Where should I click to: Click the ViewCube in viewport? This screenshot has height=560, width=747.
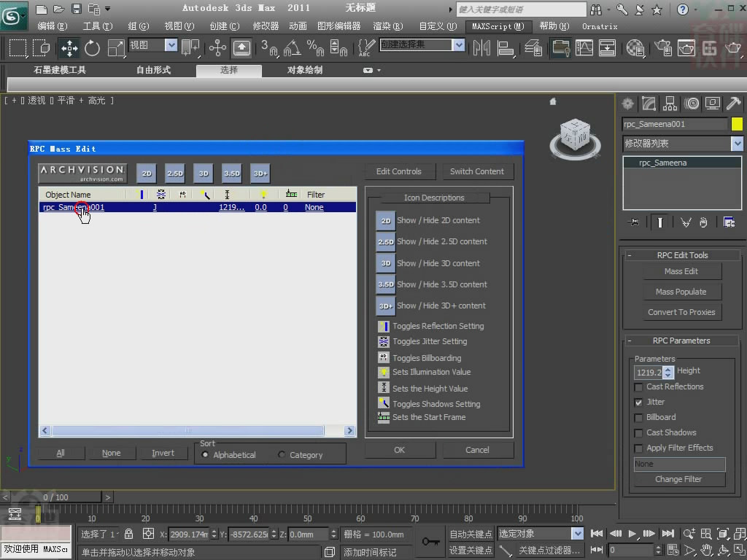pyautogui.click(x=575, y=138)
